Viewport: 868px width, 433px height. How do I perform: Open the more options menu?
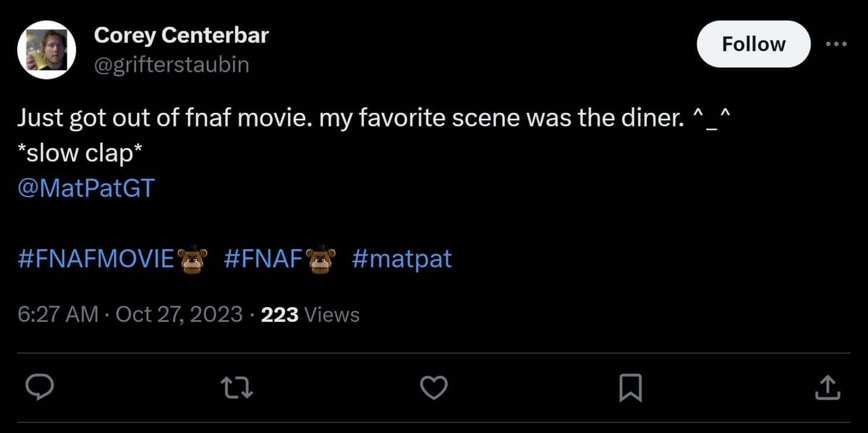click(x=836, y=43)
